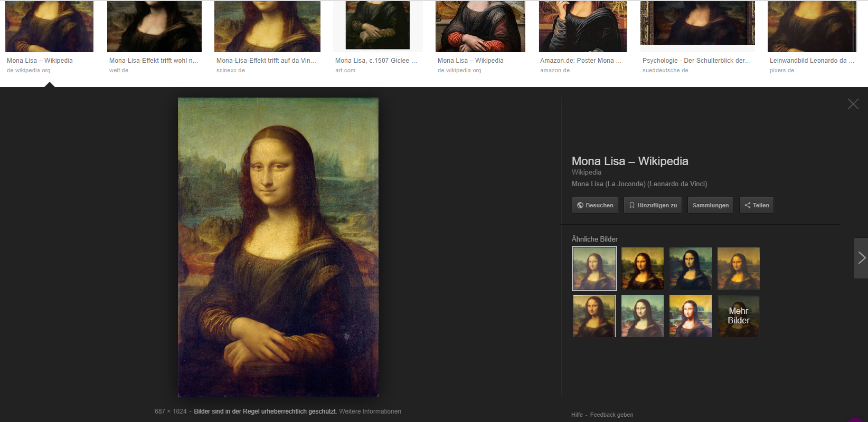
Task: Click the sueddeutsche.de source text
Action: click(x=665, y=70)
